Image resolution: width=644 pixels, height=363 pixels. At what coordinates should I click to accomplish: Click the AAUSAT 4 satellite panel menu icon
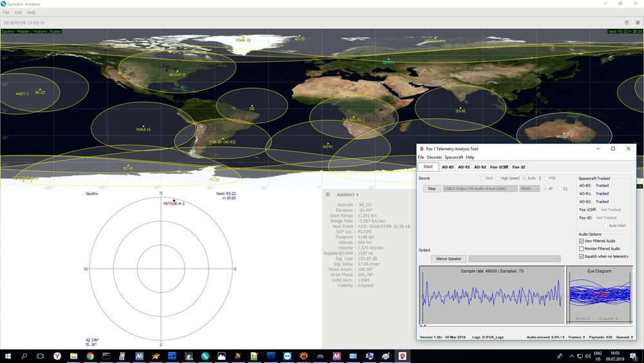(x=328, y=194)
